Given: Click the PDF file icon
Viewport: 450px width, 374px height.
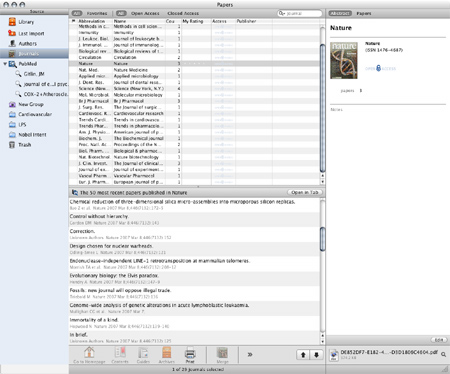Looking at the screenshot, I should click(x=333, y=355).
